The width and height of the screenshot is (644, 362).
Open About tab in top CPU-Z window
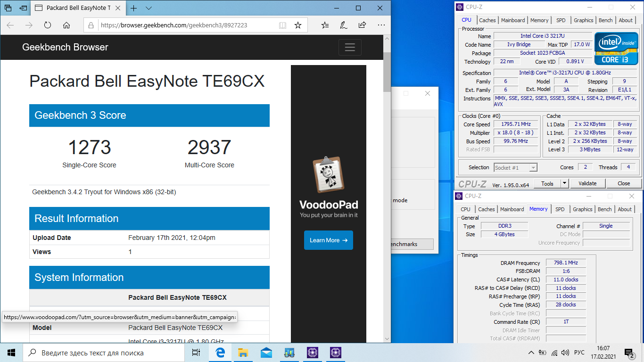[x=626, y=20]
